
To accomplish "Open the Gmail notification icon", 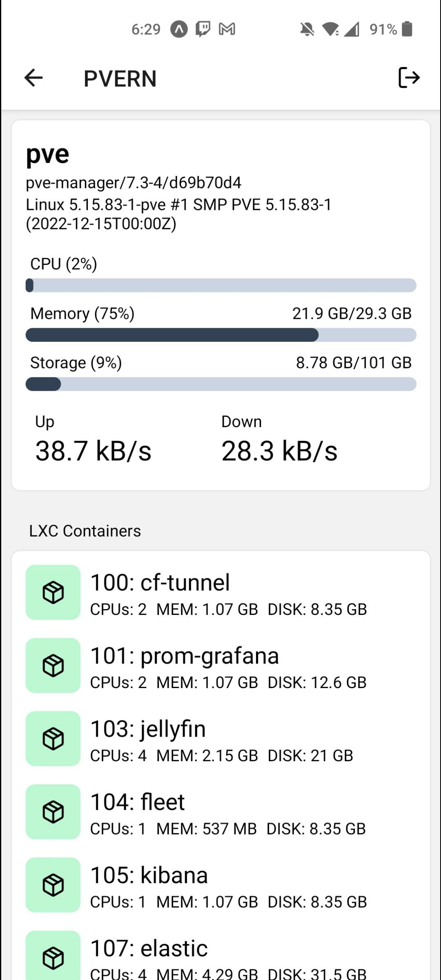I will (x=227, y=29).
